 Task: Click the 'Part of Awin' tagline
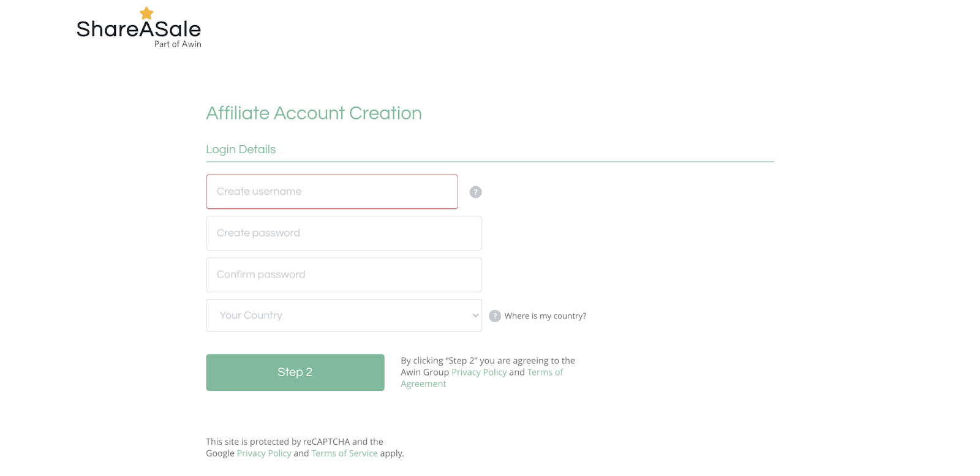click(x=178, y=44)
